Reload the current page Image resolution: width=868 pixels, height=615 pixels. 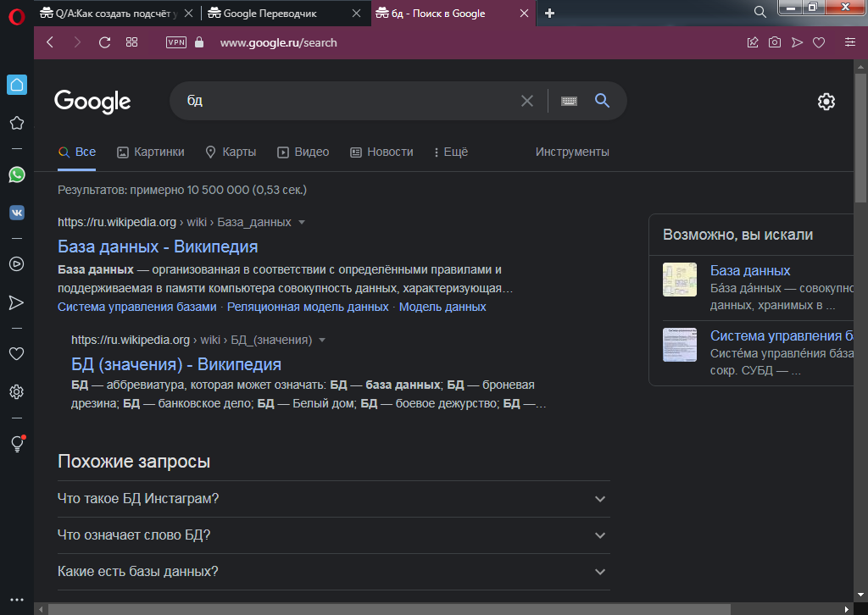tap(104, 42)
